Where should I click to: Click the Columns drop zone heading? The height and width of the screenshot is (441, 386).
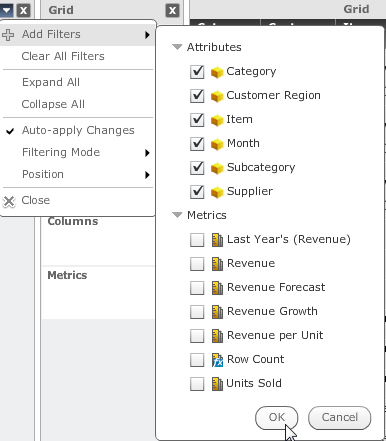[73, 221]
